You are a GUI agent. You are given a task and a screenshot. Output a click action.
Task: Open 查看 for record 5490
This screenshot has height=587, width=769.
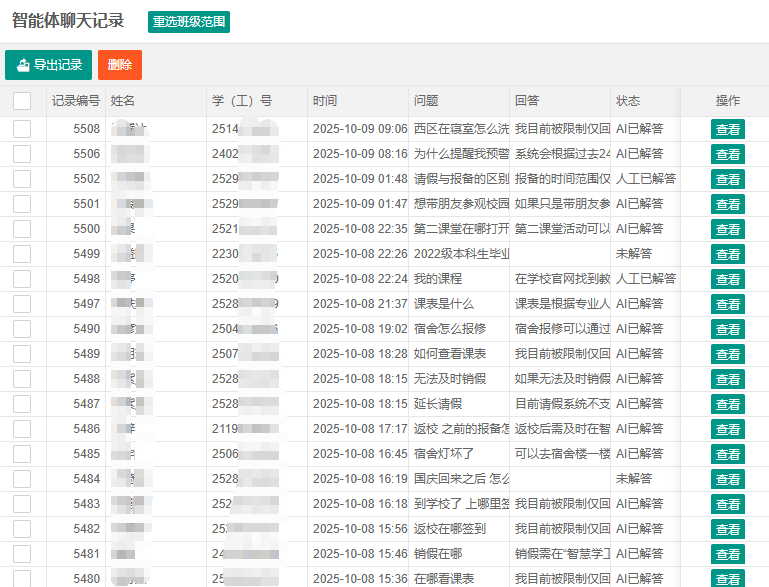(727, 329)
